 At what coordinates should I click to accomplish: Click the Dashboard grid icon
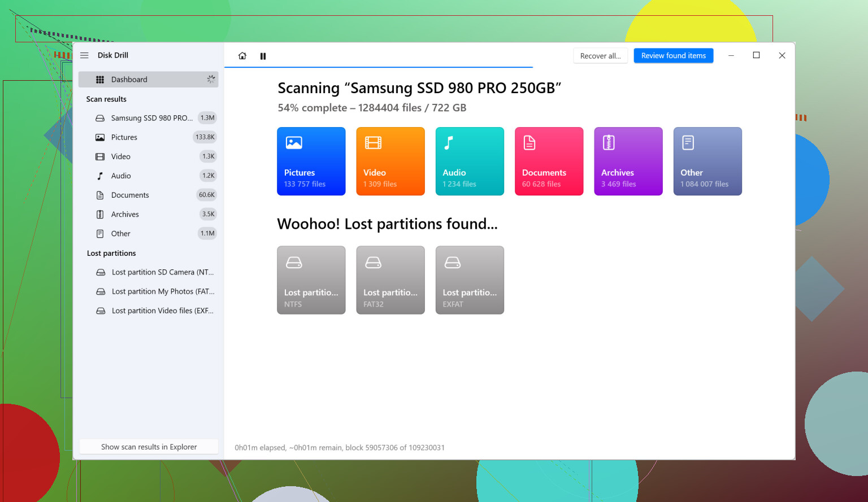coord(100,80)
